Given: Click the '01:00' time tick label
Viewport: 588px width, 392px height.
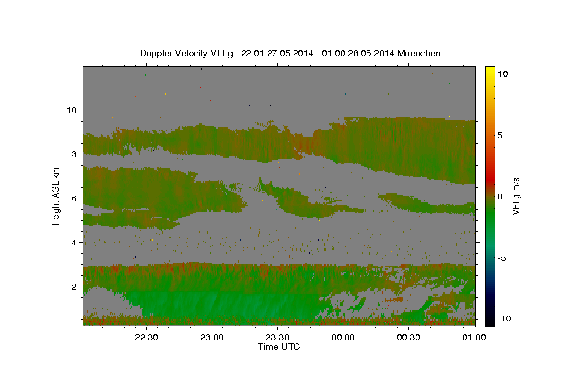Looking at the screenshot, I should click(474, 337).
